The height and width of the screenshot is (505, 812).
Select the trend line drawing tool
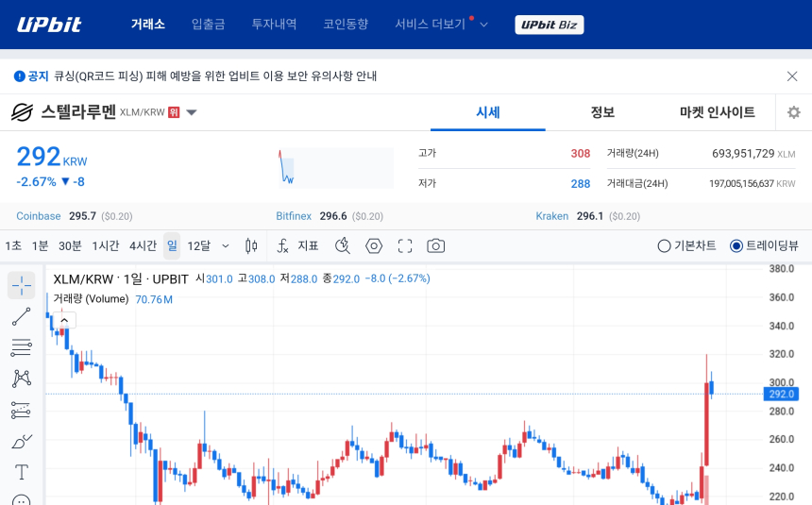click(21, 316)
